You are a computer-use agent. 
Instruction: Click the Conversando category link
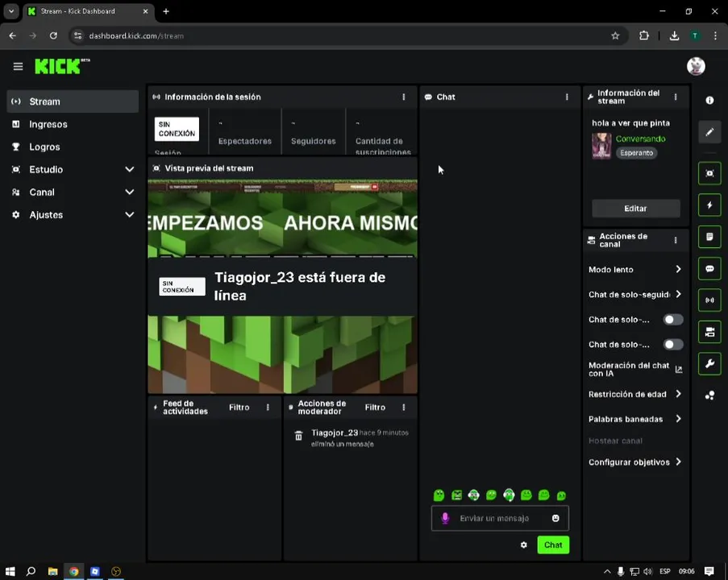[x=640, y=139]
